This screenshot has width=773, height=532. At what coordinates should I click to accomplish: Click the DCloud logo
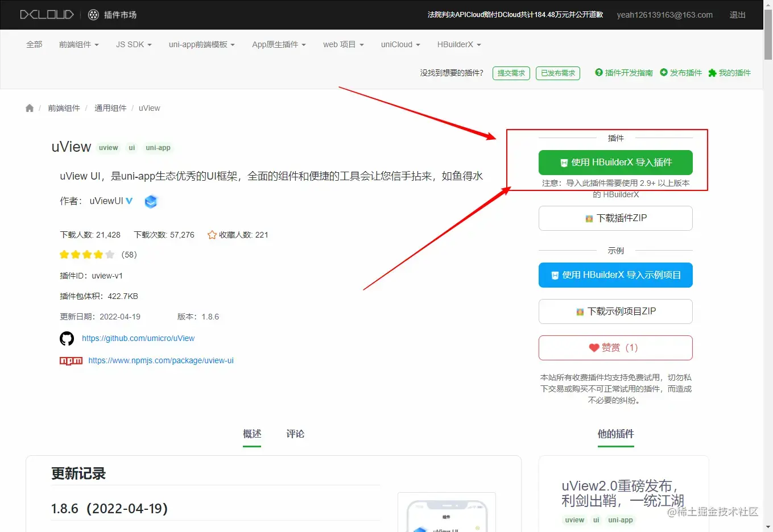pos(47,14)
